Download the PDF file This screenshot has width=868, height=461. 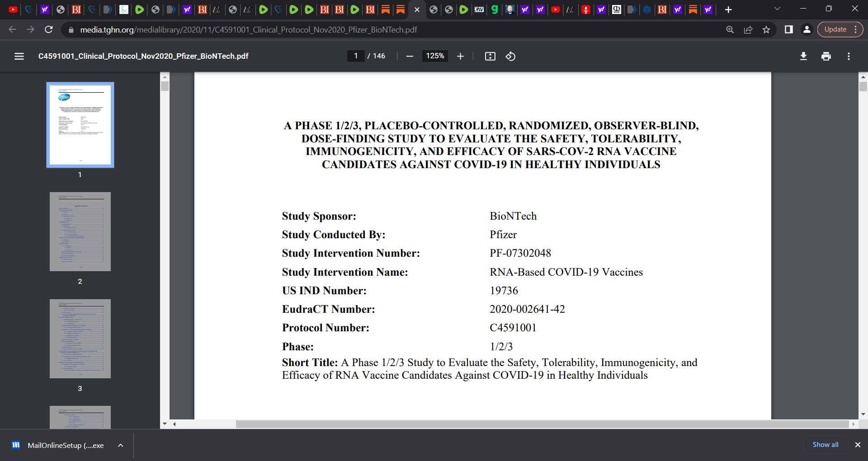pyautogui.click(x=803, y=56)
